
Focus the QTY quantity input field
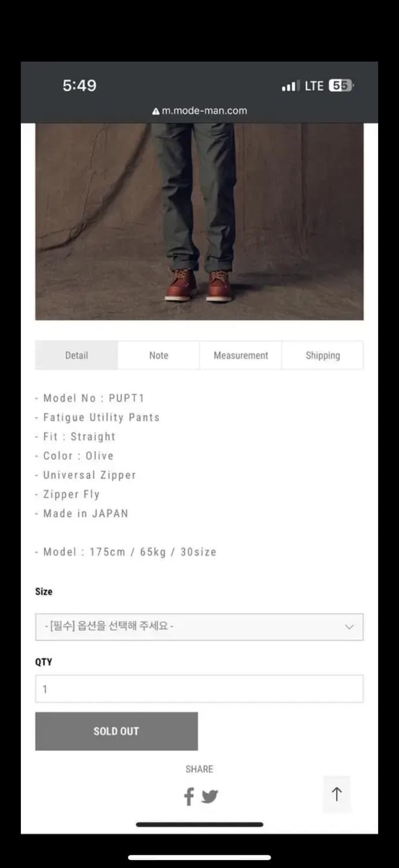point(199,689)
